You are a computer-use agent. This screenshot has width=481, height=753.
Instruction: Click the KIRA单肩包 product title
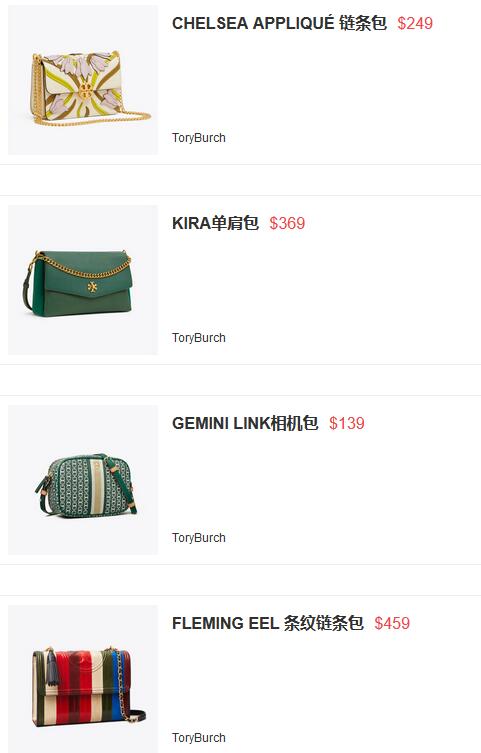click(x=216, y=223)
